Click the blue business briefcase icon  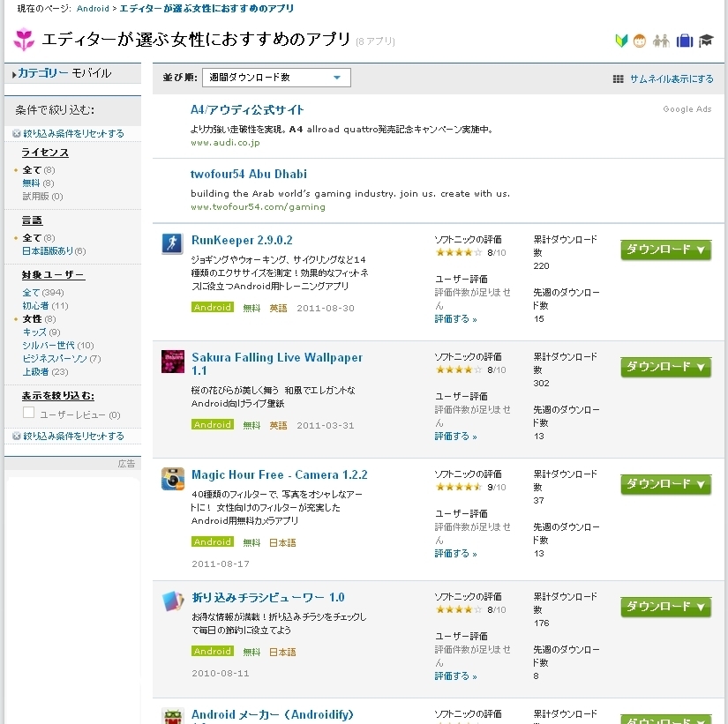685,41
